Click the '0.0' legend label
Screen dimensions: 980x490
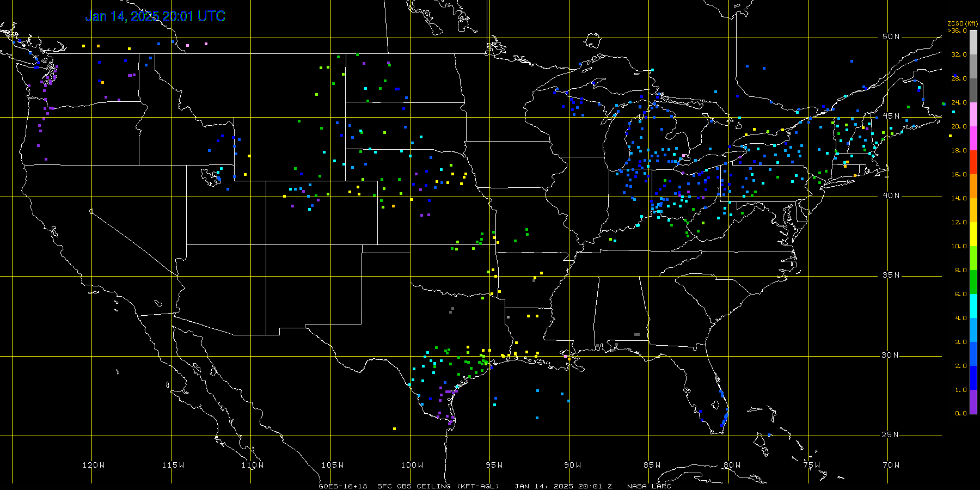[961, 413]
